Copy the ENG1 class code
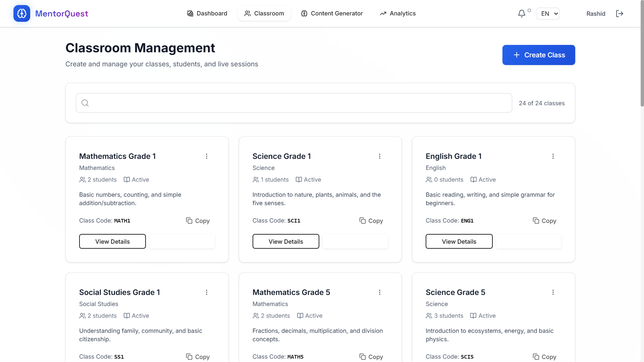 (x=544, y=221)
